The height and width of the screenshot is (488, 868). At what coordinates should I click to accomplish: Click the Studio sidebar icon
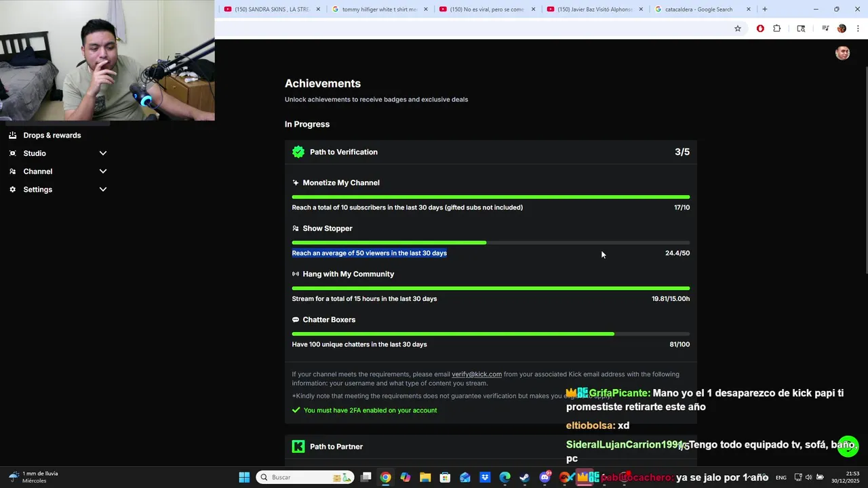point(12,153)
